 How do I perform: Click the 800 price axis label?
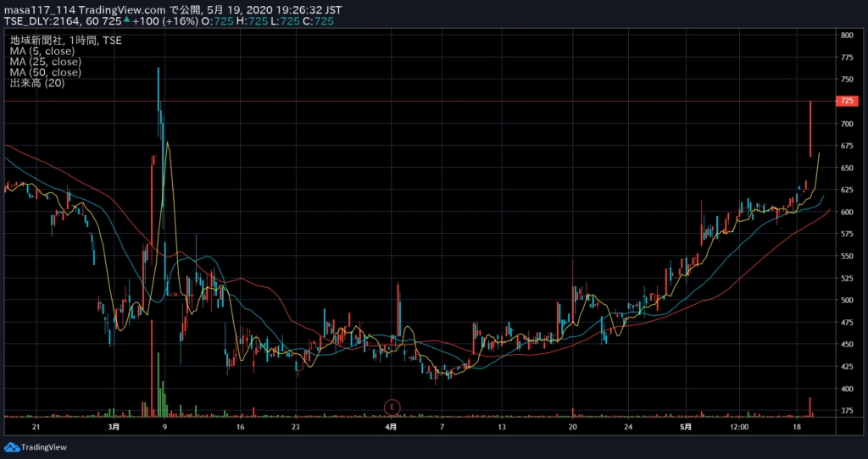click(847, 35)
